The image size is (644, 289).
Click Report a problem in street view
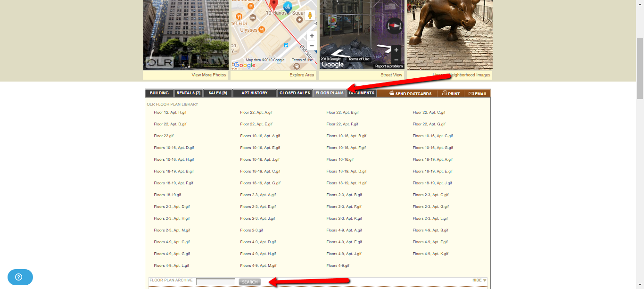[389, 66]
